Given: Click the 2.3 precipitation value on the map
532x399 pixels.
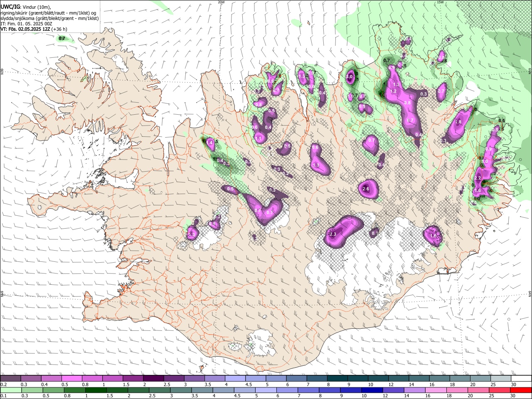Looking at the screenshot, I should point(332,234).
